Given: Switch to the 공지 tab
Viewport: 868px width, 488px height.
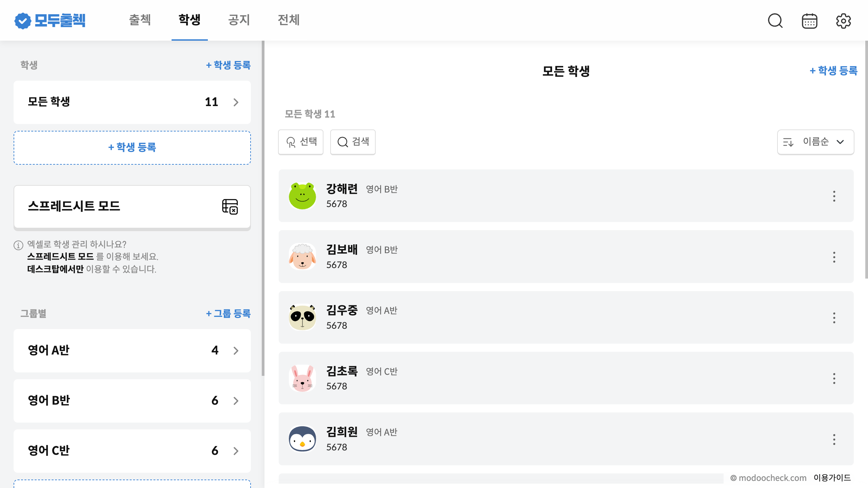Looking at the screenshot, I should tap(239, 20).
